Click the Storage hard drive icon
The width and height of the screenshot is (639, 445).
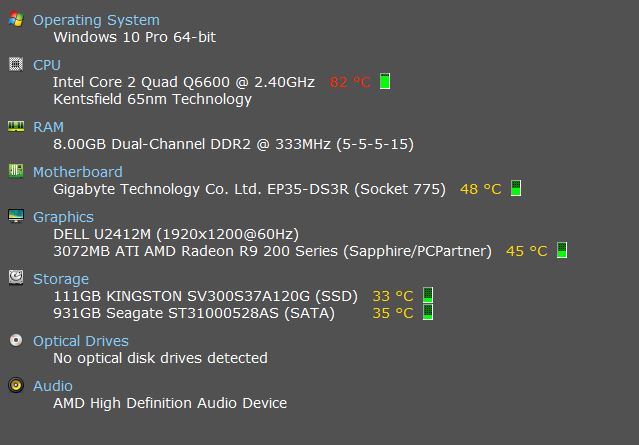tap(16, 278)
